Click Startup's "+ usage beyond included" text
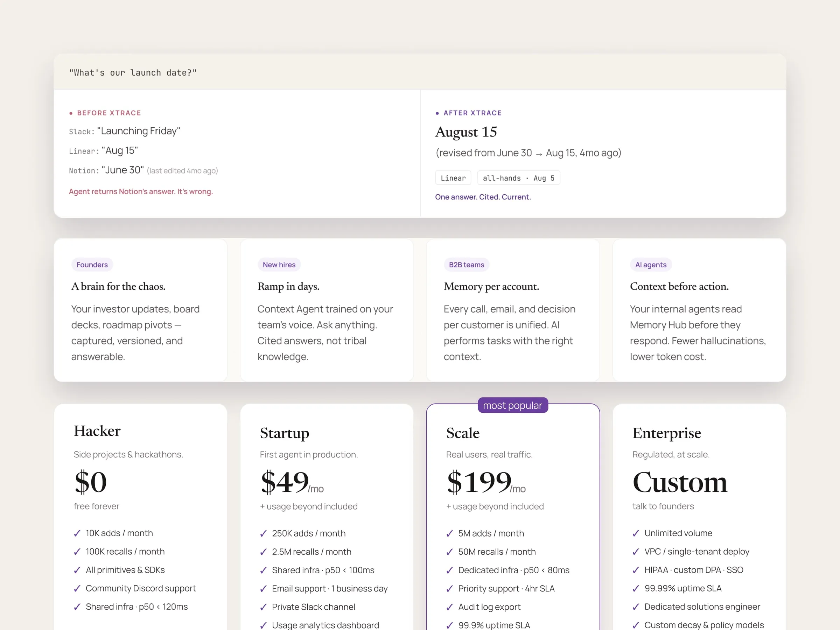This screenshot has width=840, height=630. click(x=309, y=506)
